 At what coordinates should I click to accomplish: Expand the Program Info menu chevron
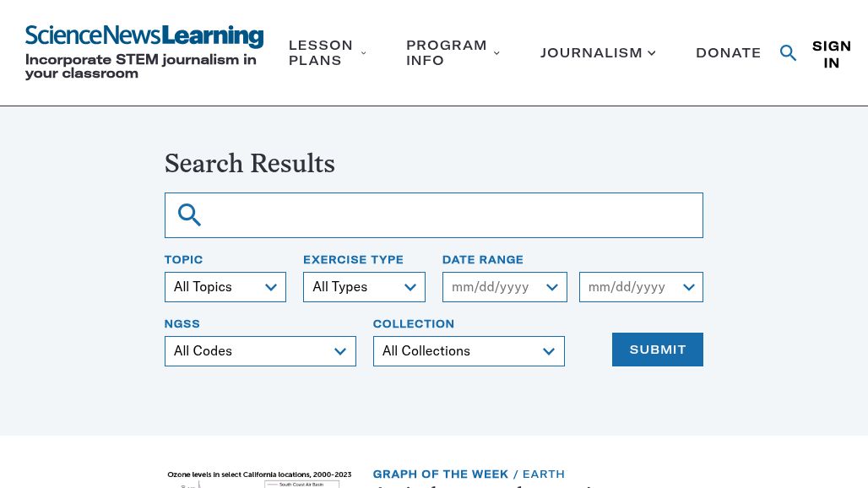coord(496,53)
